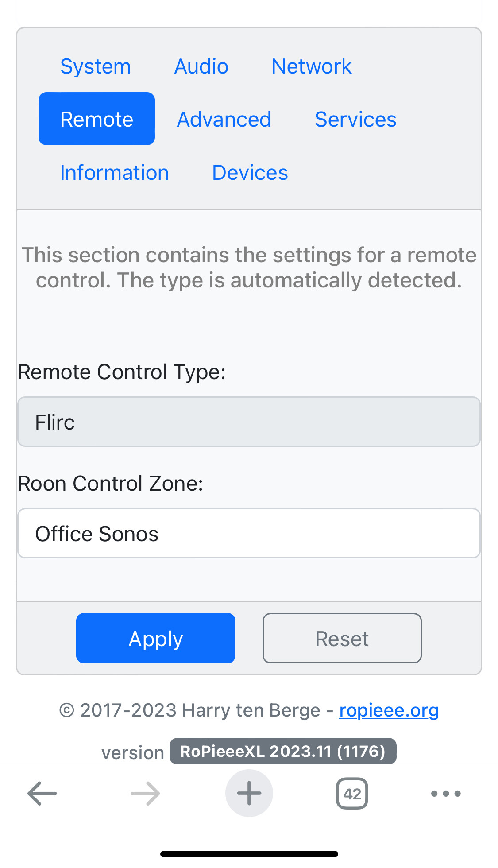Go to the Network tab
The width and height of the screenshot is (498, 868).
coord(312,66)
